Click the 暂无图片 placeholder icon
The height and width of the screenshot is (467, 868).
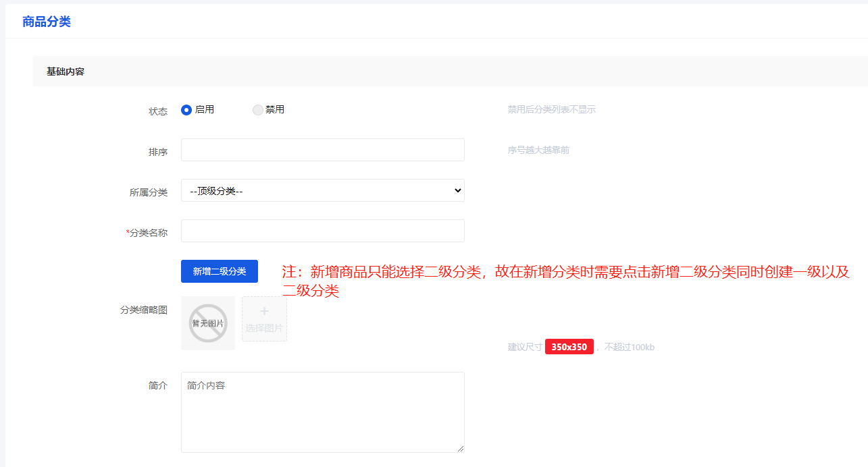pyautogui.click(x=207, y=323)
